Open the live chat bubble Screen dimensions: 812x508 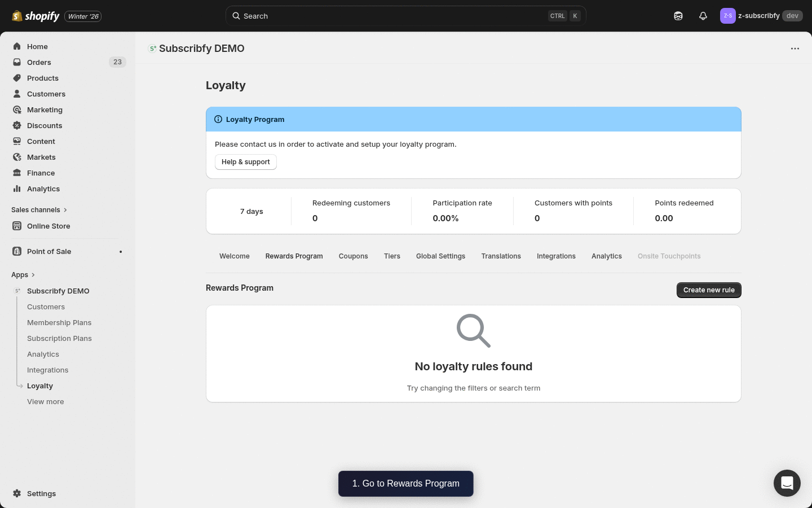(787, 483)
